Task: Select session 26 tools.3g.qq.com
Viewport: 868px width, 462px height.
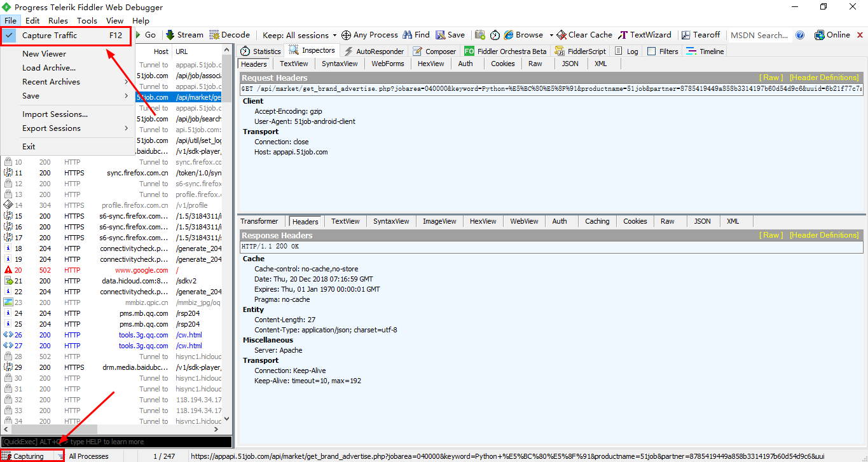Action: (x=112, y=335)
